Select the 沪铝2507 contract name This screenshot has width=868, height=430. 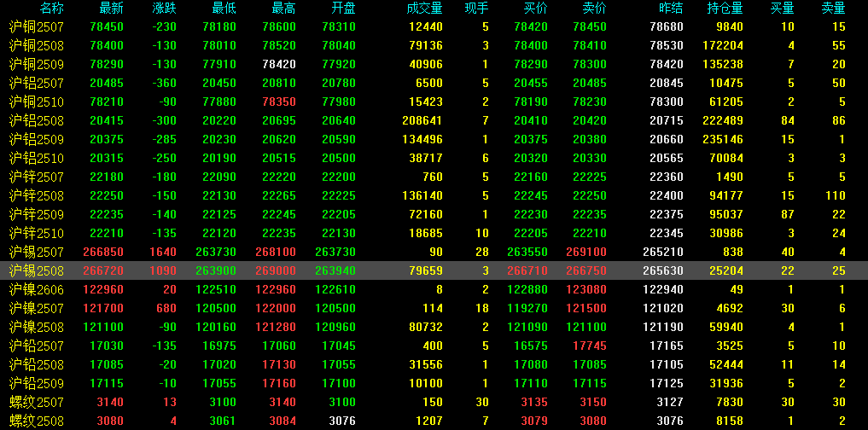[x=37, y=83]
